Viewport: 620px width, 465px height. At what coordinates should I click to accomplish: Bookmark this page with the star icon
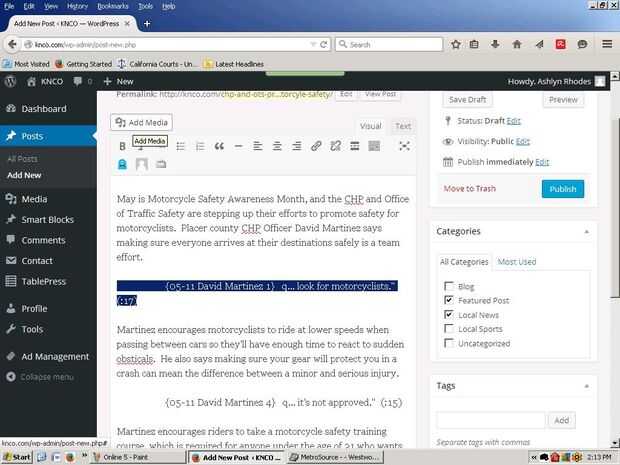click(x=456, y=44)
